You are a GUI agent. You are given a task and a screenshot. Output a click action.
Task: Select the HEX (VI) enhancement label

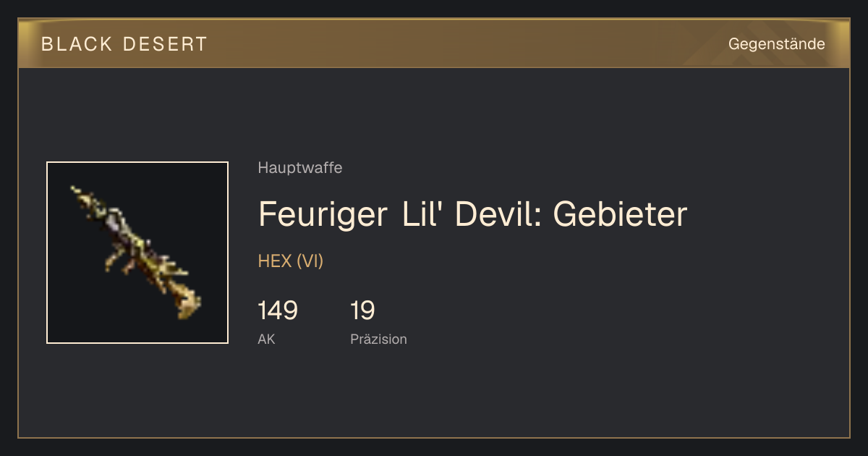click(291, 261)
